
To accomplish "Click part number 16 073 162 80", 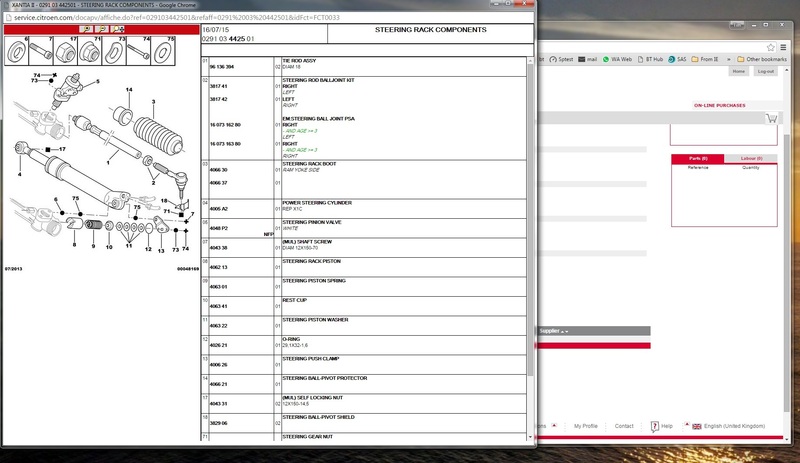I will [x=225, y=125].
